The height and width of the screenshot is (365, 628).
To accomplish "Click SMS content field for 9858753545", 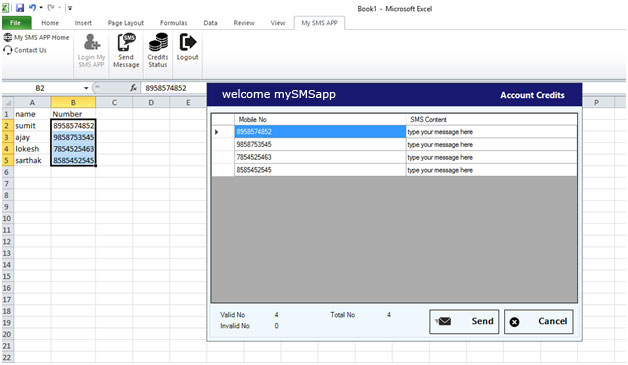I will 491,145.
